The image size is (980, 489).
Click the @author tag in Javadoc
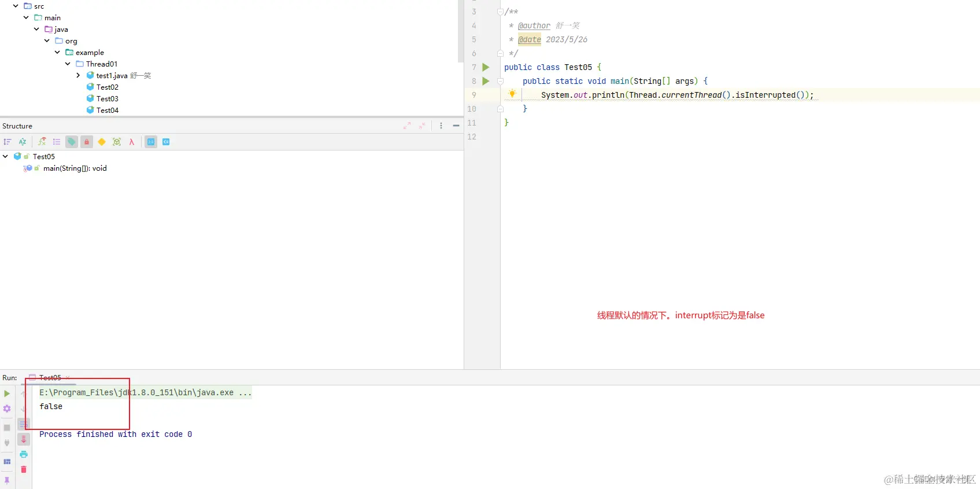(x=534, y=25)
